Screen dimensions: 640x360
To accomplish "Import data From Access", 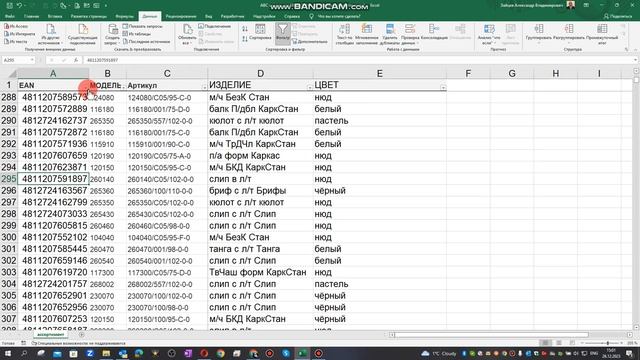I will 16,26.
